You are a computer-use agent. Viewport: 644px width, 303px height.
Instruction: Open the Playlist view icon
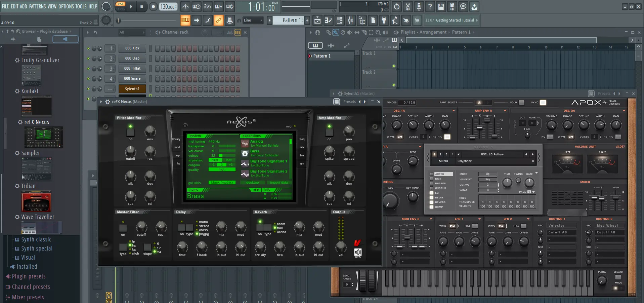pyautogui.click(x=317, y=21)
